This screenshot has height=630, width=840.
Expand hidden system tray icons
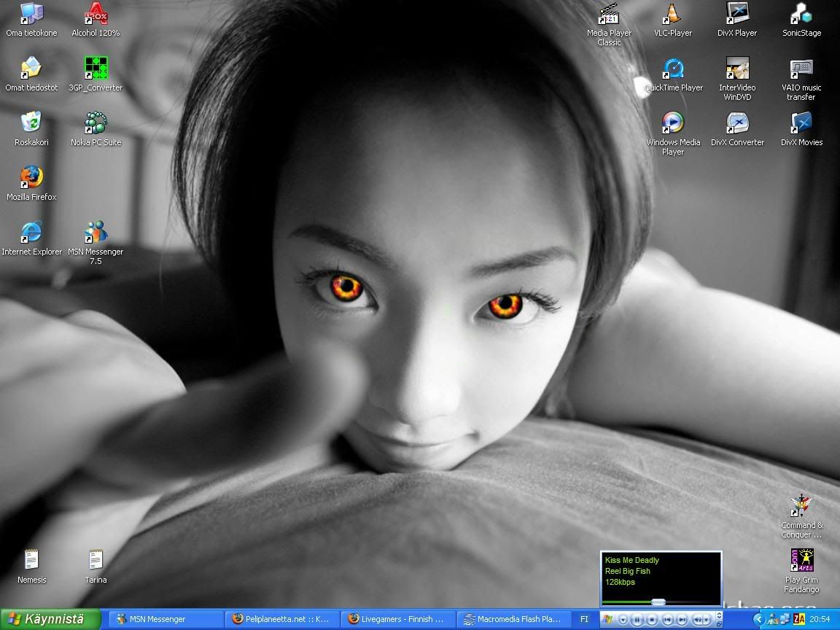pyautogui.click(x=758, y=619)
